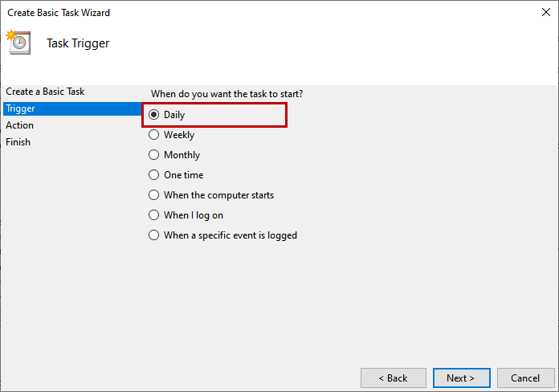Click the 'When do you want the task to start?' label
Image resolution: width=559 pixels, height=392 pixels.
click(x=227, y=94)
